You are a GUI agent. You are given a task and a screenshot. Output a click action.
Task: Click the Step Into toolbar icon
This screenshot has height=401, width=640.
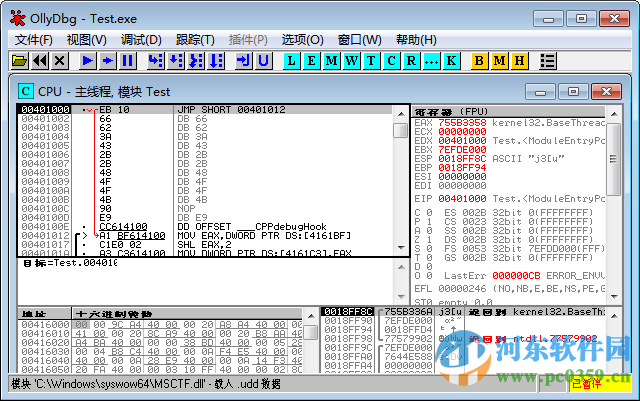pos(156,61)
